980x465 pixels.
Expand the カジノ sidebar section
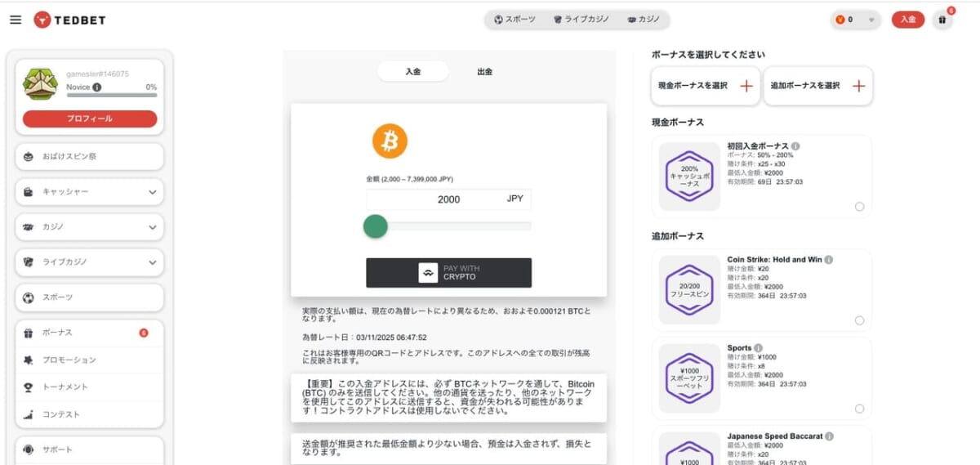point(153,227)
